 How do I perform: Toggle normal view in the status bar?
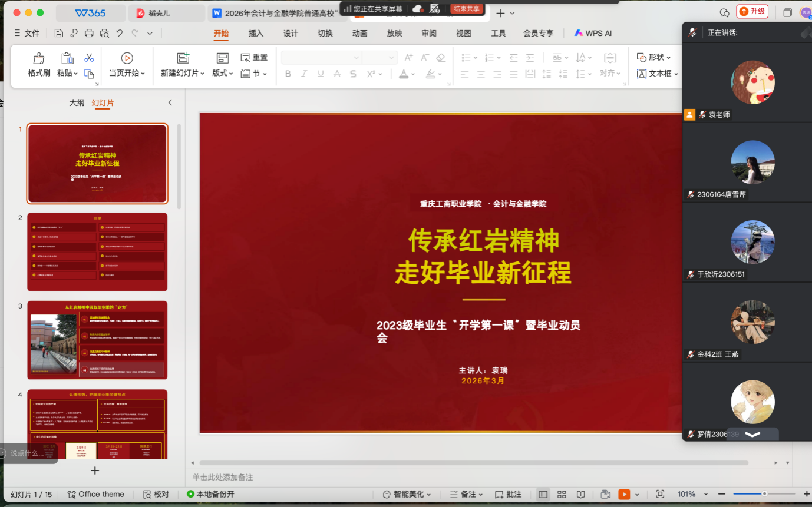pyautogui.click(x=543, y=494)
